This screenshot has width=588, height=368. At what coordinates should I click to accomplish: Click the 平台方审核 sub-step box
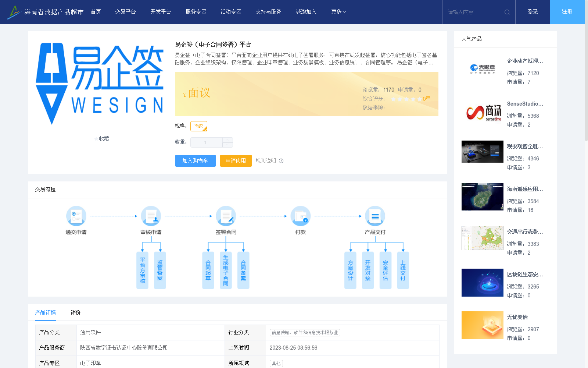(143, 270)
